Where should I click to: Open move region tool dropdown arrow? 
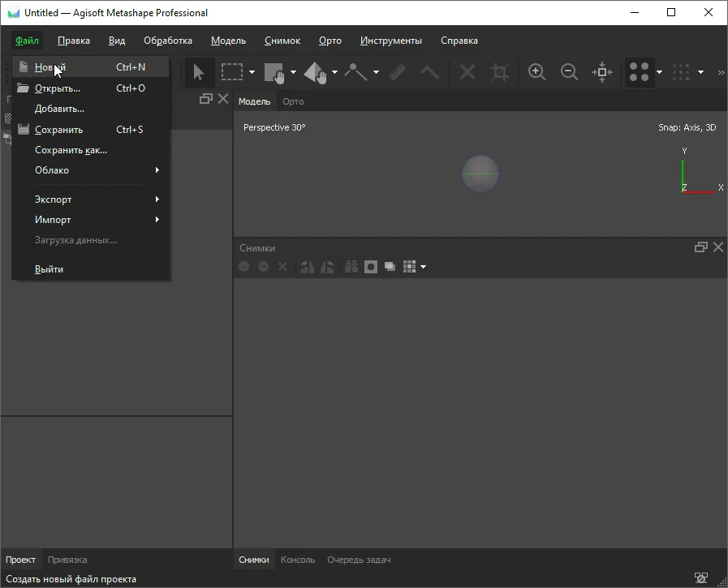click(x=293, y=72)
